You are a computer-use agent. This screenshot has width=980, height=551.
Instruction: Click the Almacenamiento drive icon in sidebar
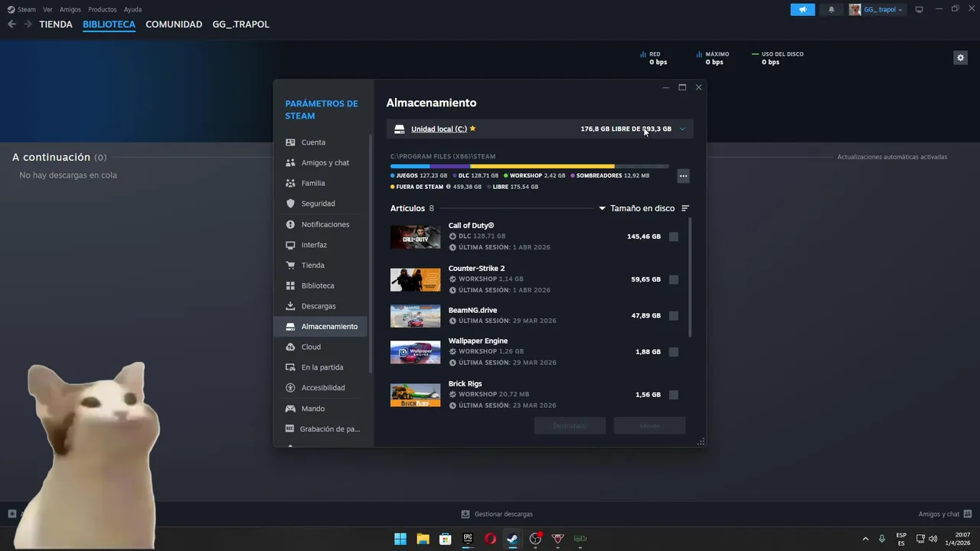290,327
